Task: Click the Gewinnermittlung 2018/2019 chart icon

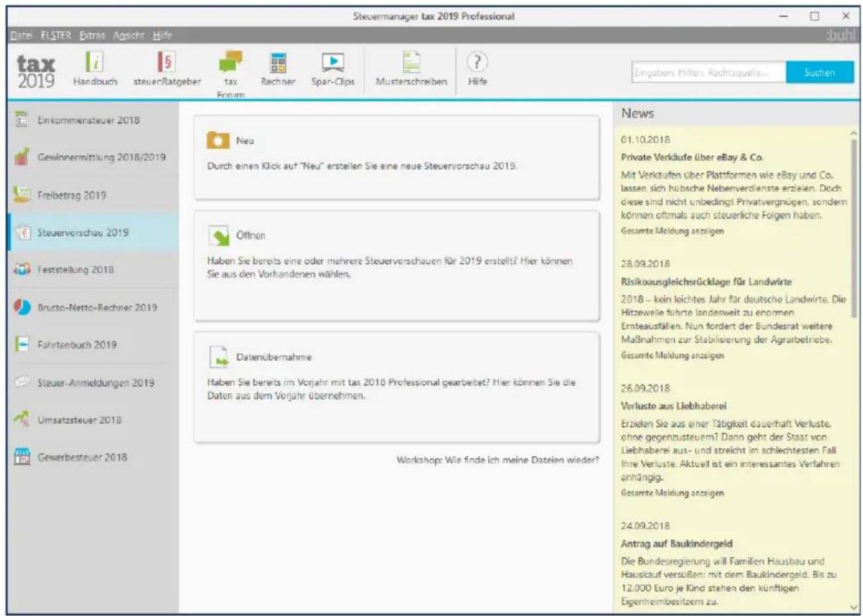Action: 22,157
